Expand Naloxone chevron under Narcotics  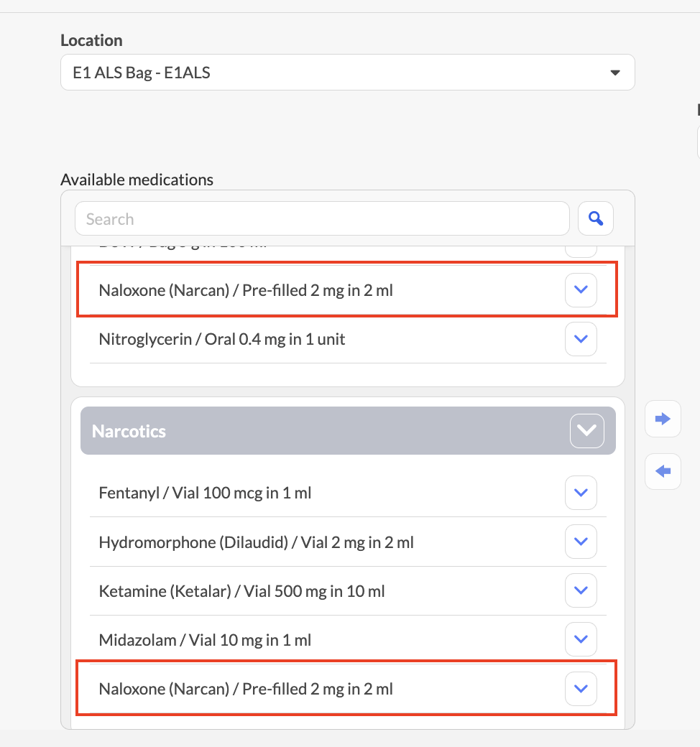581,688
